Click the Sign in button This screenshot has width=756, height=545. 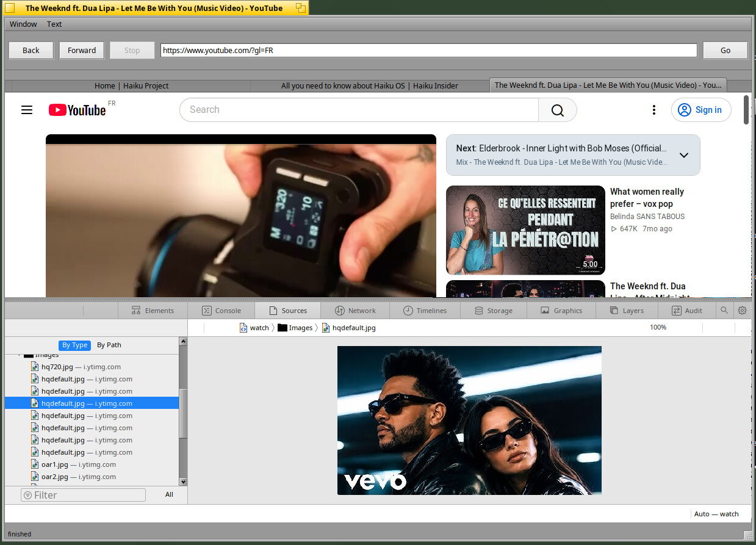(701, 110)
